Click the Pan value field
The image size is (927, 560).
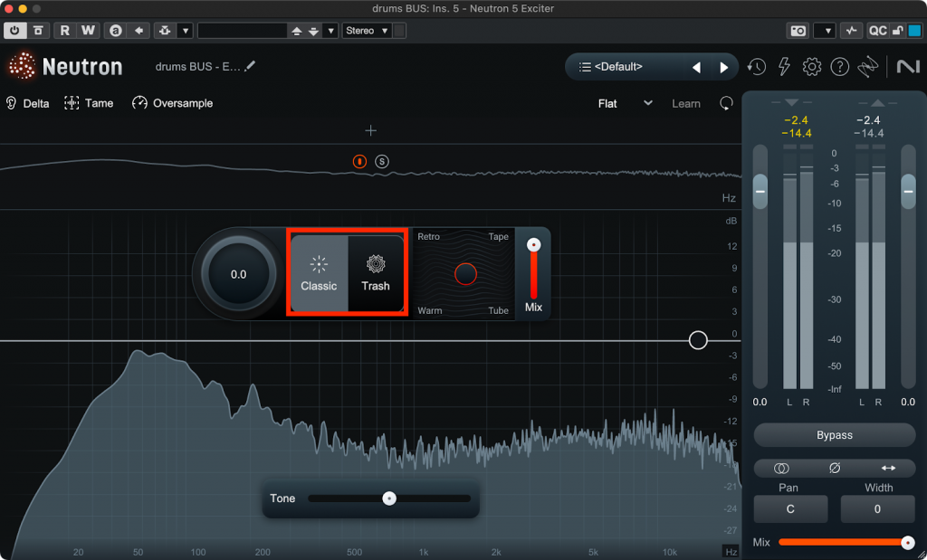point(790,509)
